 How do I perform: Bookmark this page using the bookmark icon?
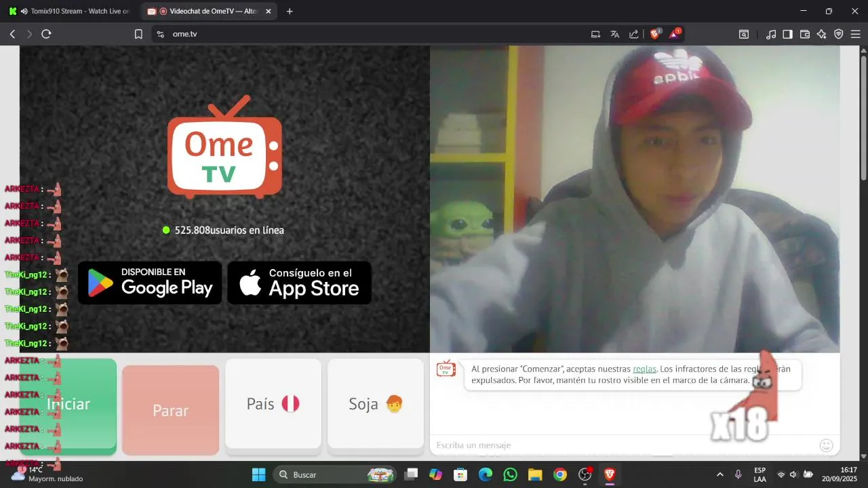[x=138, y=34]
